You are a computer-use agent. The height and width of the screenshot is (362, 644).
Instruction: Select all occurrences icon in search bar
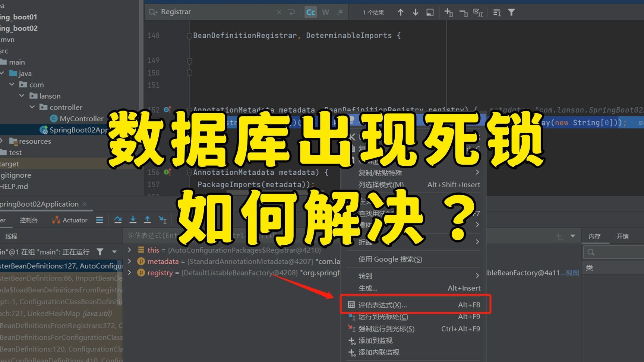tap(478, 12)
